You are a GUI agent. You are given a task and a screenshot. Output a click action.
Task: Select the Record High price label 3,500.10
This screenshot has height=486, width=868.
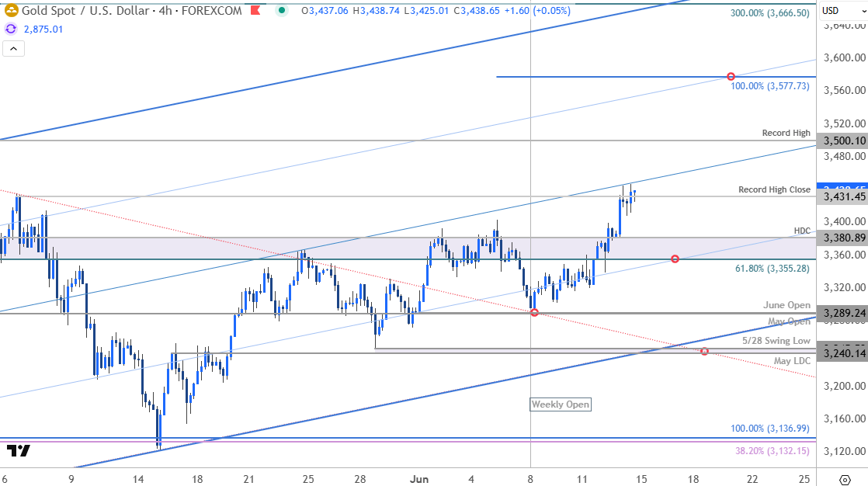click(842, 141)
